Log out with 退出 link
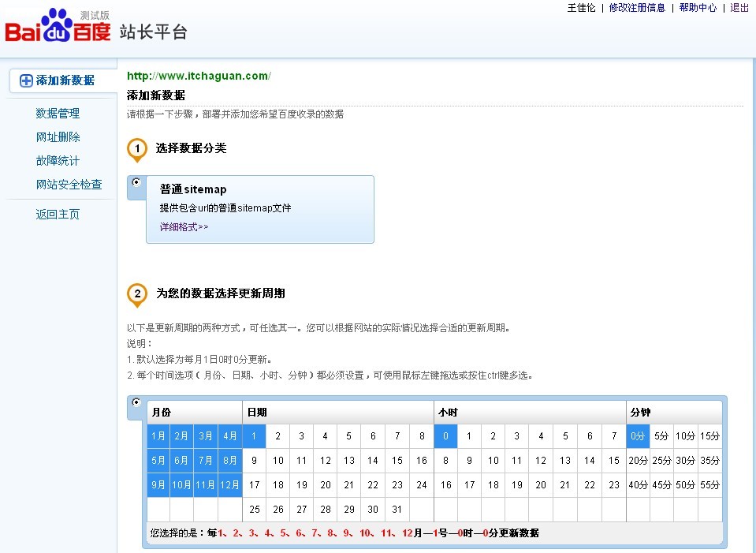The width and height of the screenshot is (756, 553). (x=739, y=8)
